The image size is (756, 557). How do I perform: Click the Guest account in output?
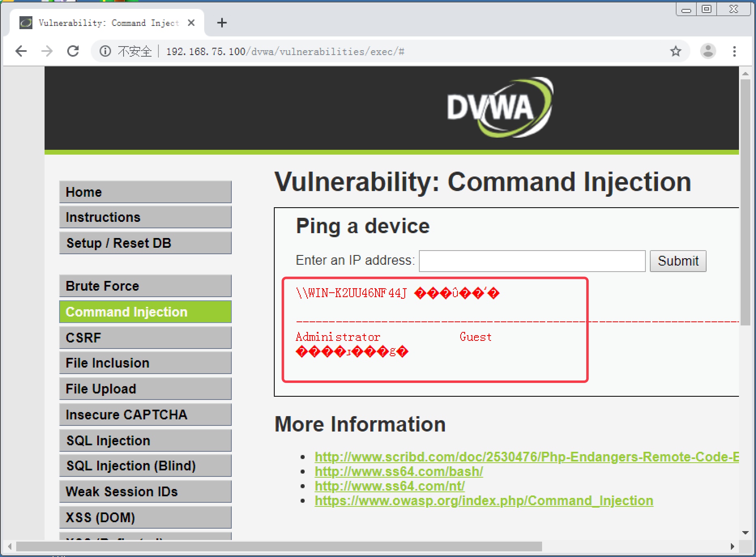coord(476,337)
